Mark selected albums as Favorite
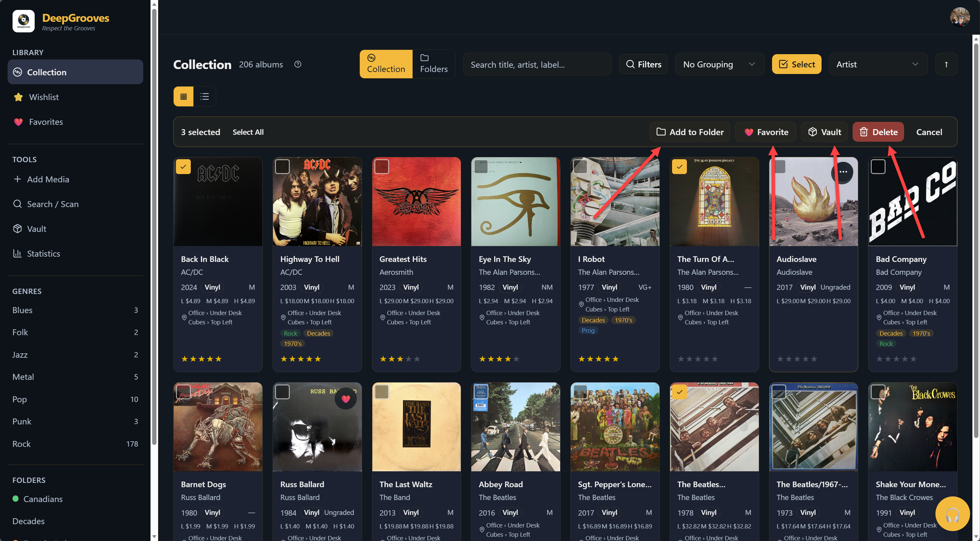Screen dimensions: 980x541 [765, 132]
